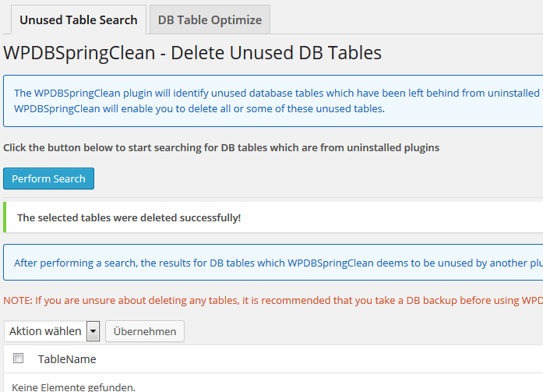Click the 'Keine Elemente gefunden.' row text
Viewport: 543px width, 392px height.
73,387
